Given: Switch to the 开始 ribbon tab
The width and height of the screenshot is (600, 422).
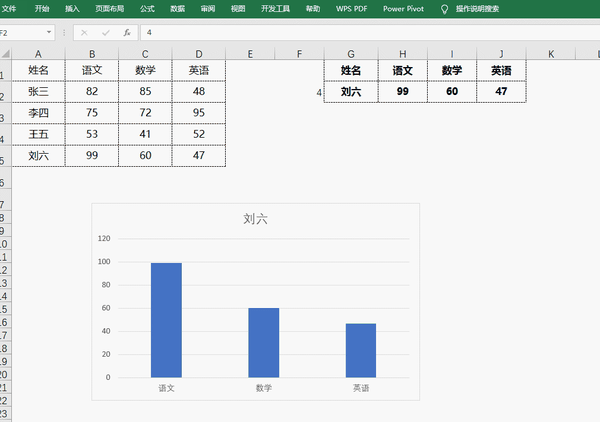Looking at the screenshot, I should point(42,8).
